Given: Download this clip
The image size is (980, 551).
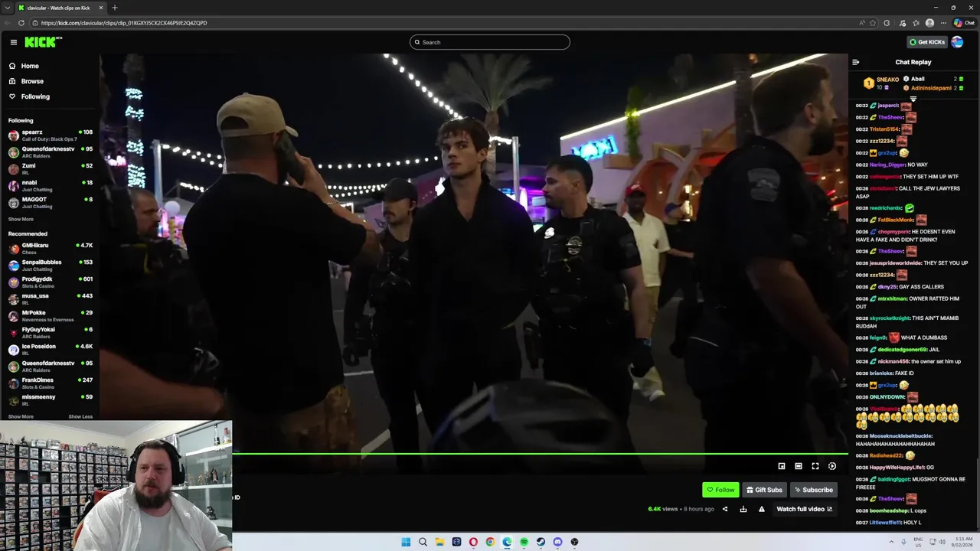Looking at the screenshot, I should click(x=743, y=509).
